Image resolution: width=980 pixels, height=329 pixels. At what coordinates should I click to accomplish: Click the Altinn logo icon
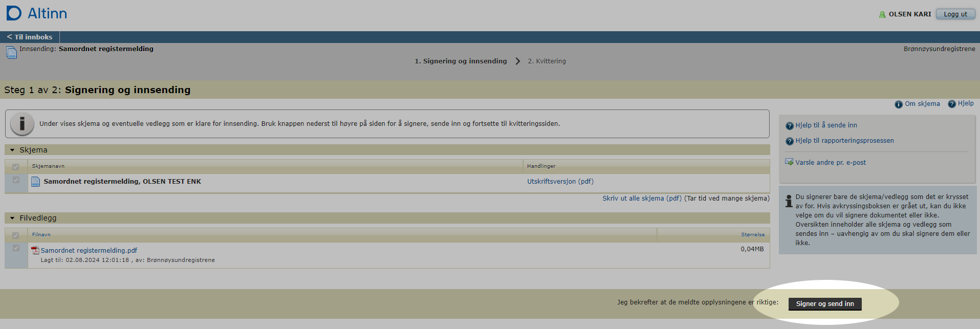14,13
